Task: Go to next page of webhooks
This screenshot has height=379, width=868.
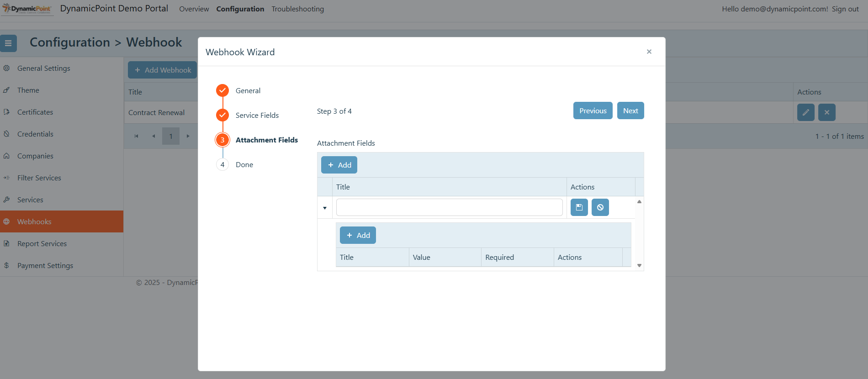Action: [188, 136]
